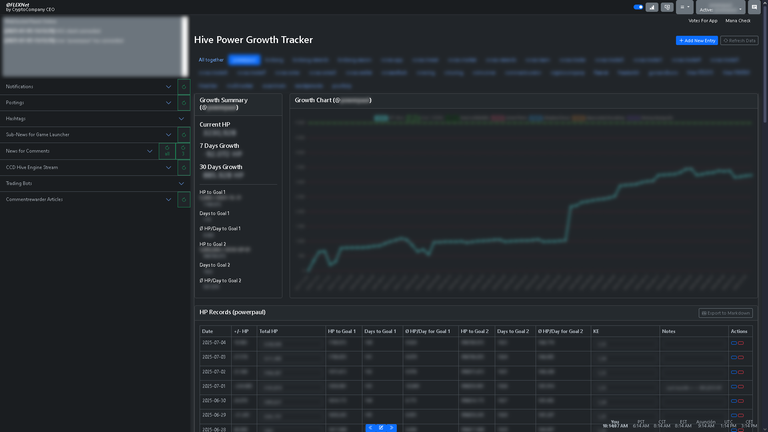Open the Active account dropdown
The image size is (768, 432).
720,7
